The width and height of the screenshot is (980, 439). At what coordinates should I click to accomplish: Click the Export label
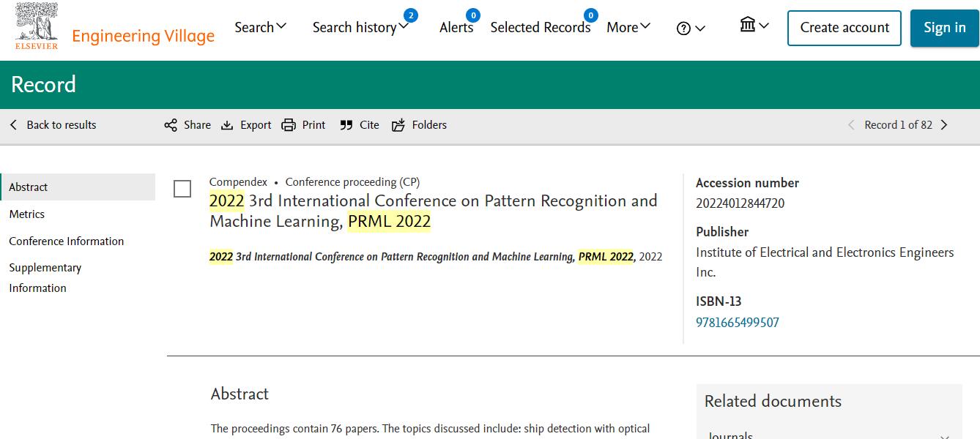point(256,125)
